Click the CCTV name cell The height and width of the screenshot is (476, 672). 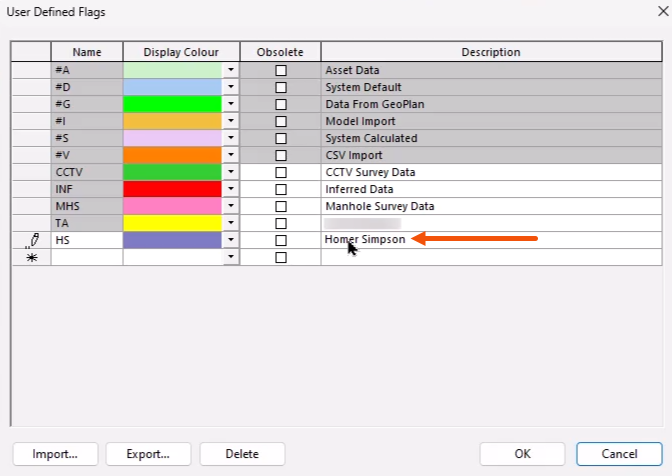tap(87, 172)
